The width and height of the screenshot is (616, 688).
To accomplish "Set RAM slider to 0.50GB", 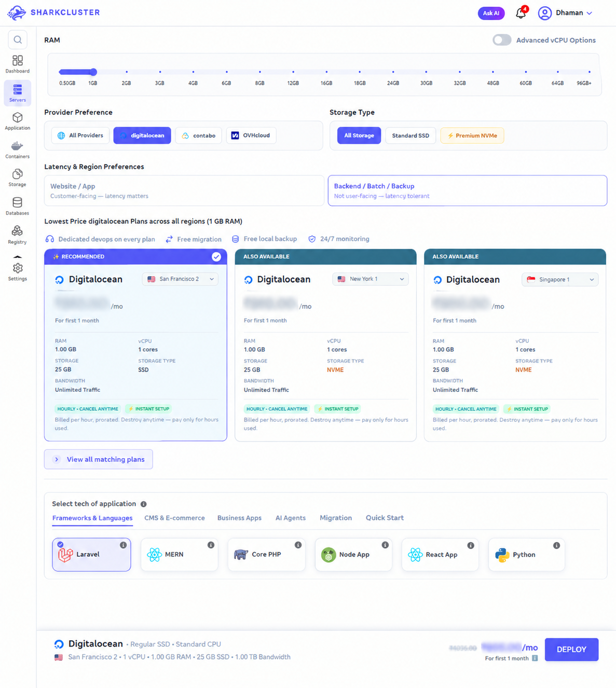I will (x=62, y=72).
